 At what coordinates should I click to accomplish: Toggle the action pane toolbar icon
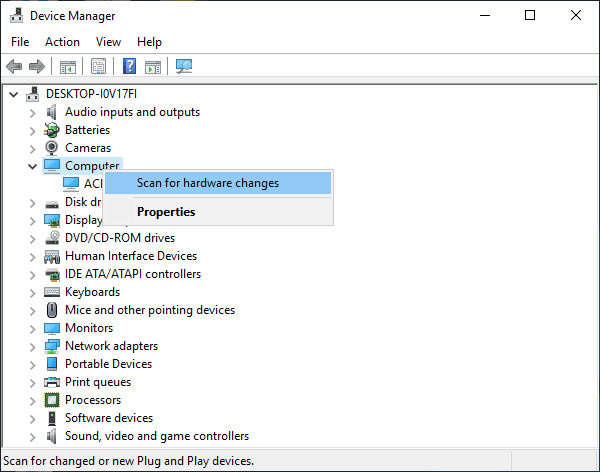click(153, 67)
